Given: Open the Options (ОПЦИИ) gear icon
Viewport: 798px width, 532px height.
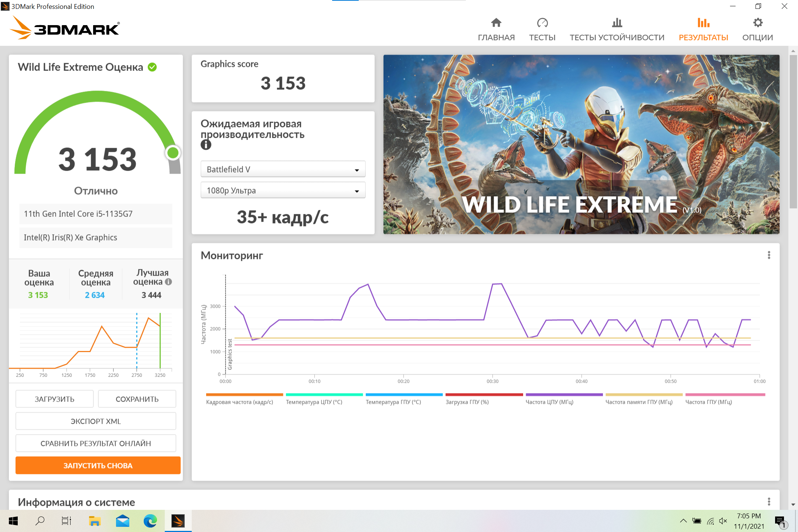Looking at the screenshot, I should 757,23.
